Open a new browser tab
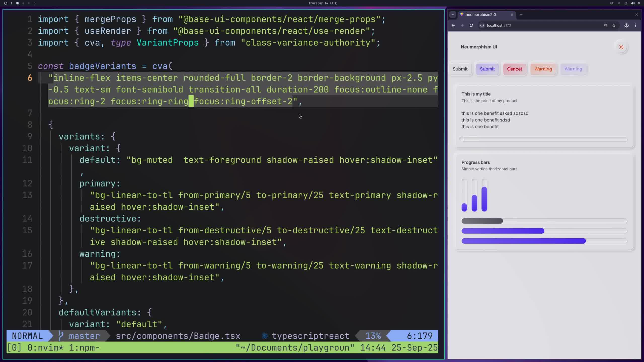This screenshot has width=644, height=362. point(521,15)
